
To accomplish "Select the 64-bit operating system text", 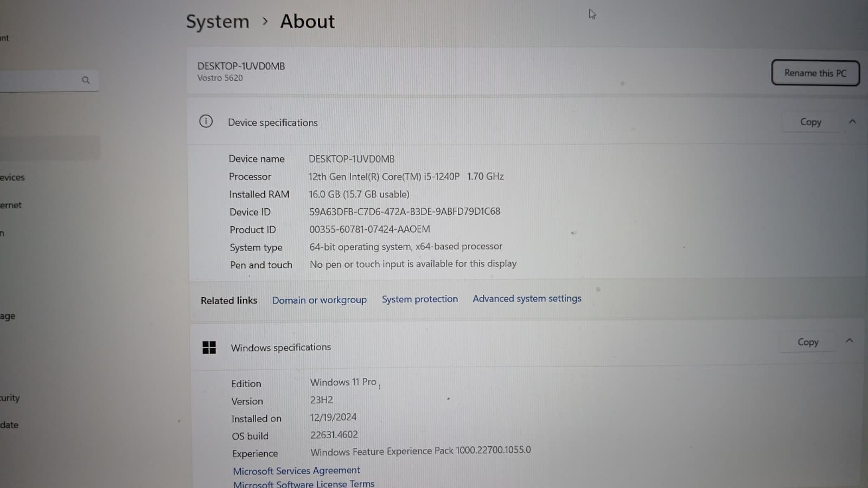I will 406,247.
